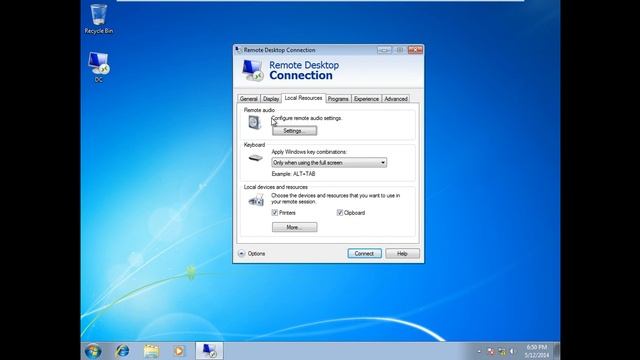Click the Show desktop strip
Viewport: 640px width, 360px height.
click(x=557, y=351)
